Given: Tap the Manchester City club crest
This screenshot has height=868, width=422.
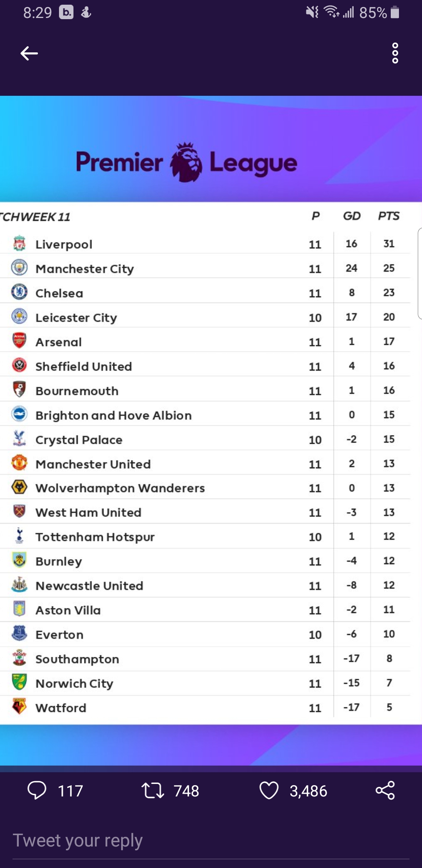Looking at the screenshot, I should (x=19, y=267).
